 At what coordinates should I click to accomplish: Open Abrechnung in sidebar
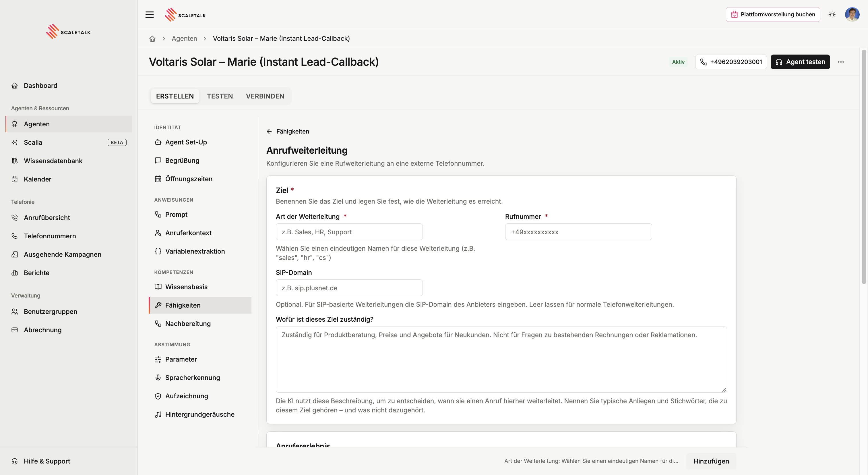(x=69, y=330)
